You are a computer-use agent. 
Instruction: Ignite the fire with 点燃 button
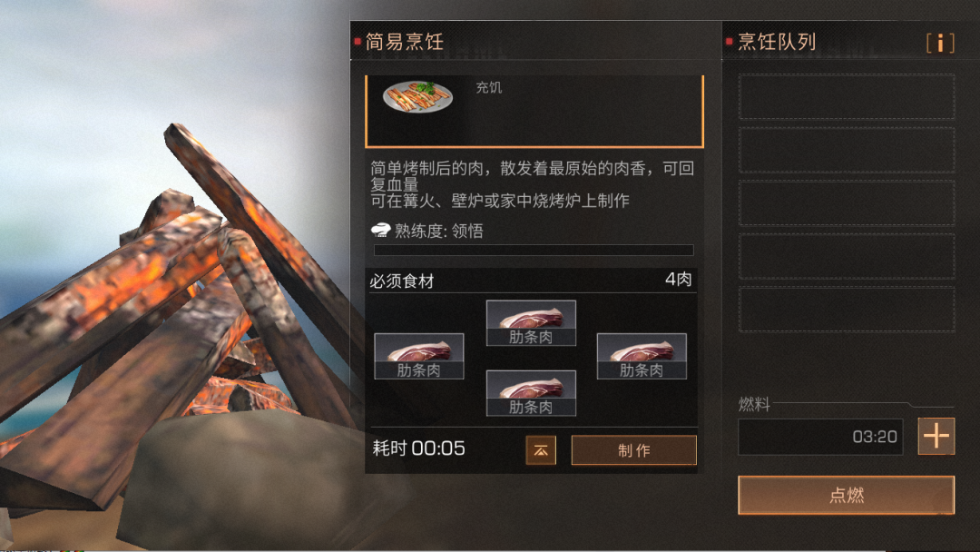pos(847,495)
